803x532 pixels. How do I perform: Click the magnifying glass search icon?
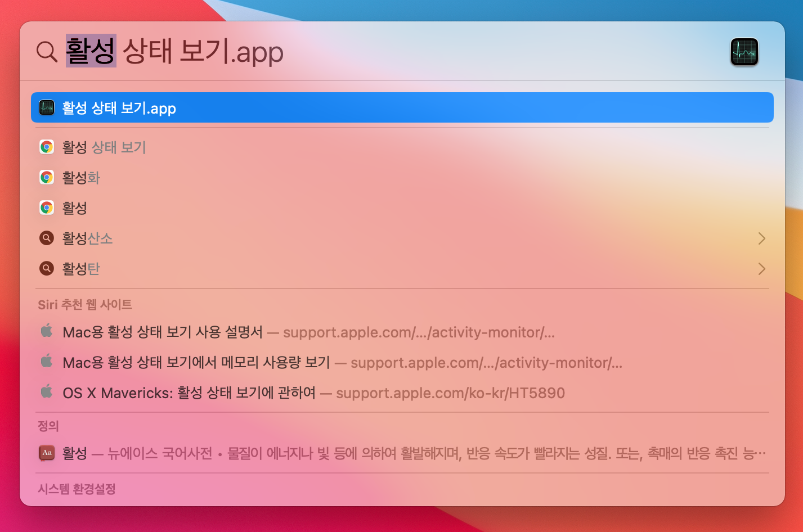click(x=47, y=52)
